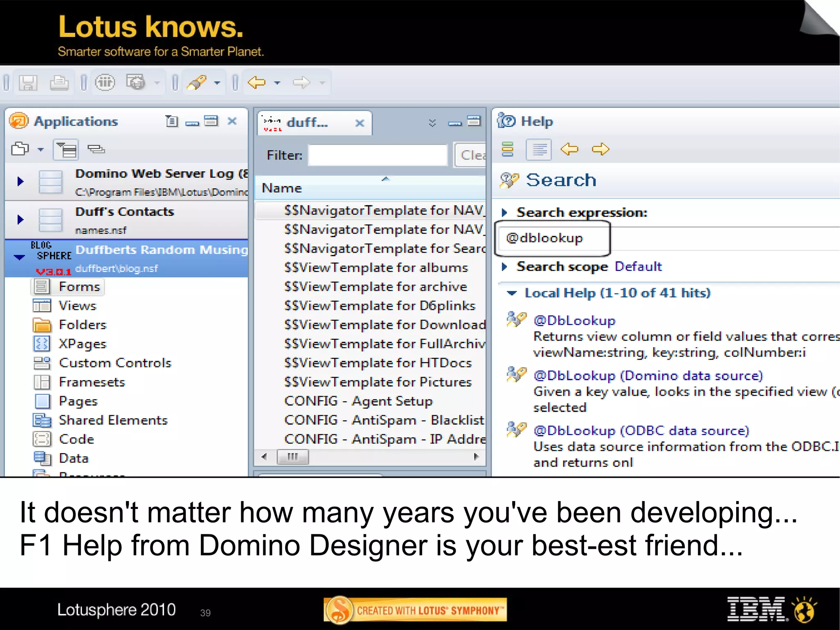Click the Preview in web browser icon
The width and height of the screenshot is (840, 630).
pyautogui.click(x=136, y=82)
